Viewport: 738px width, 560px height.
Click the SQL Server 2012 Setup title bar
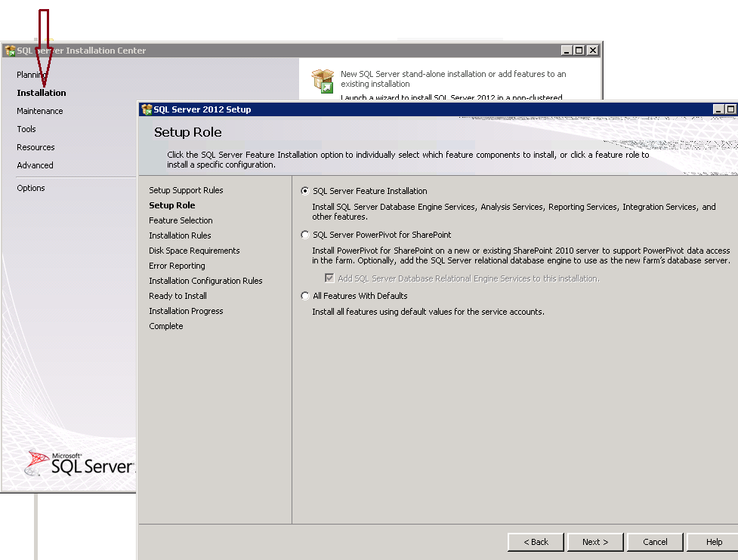pos(437,109)
